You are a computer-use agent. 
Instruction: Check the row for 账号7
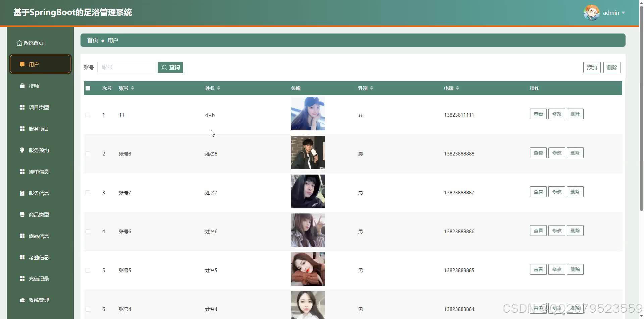(x=88, y=193)
